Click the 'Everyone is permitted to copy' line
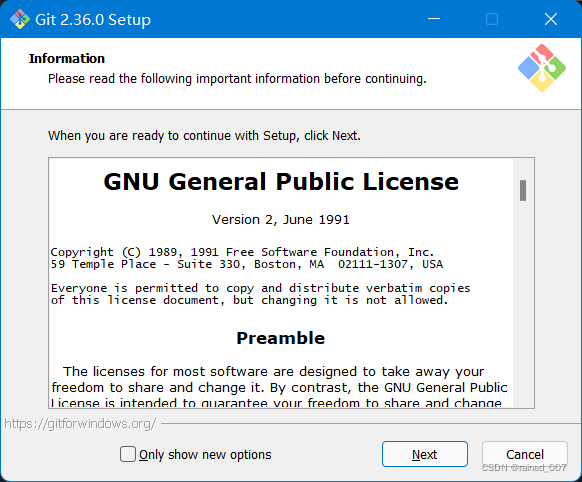 (x=261, y=288)
